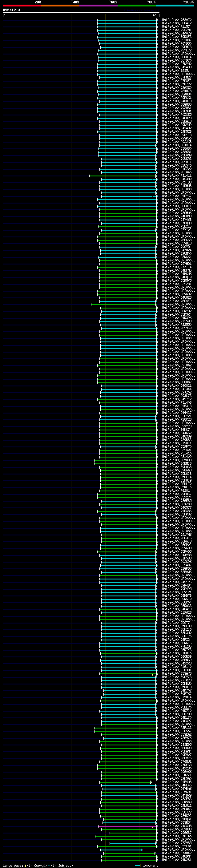Select the UniRef100_Q4N2B1 label
The width and height of the screenshot is (197, 868).
point(177,860)
